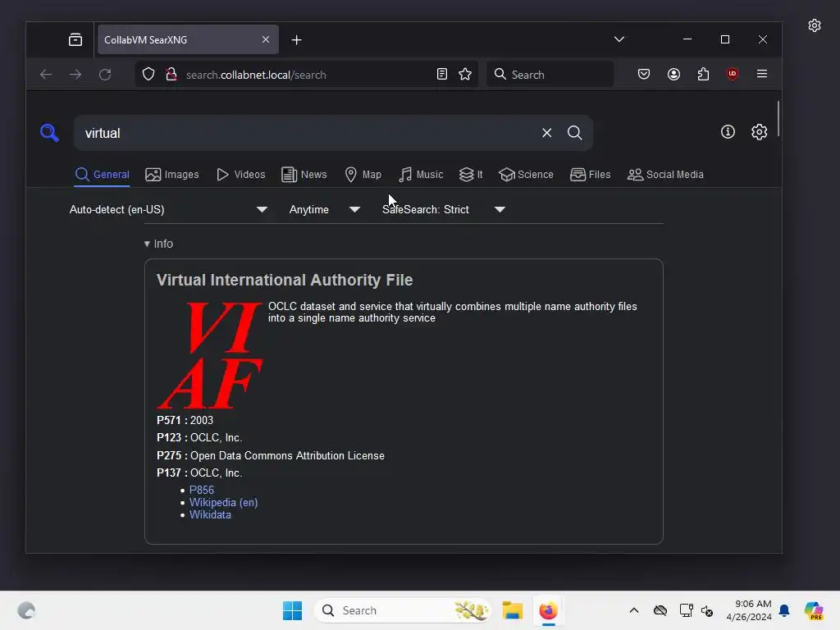Close the CollabVM SearXNG tab

click(266, 39)
